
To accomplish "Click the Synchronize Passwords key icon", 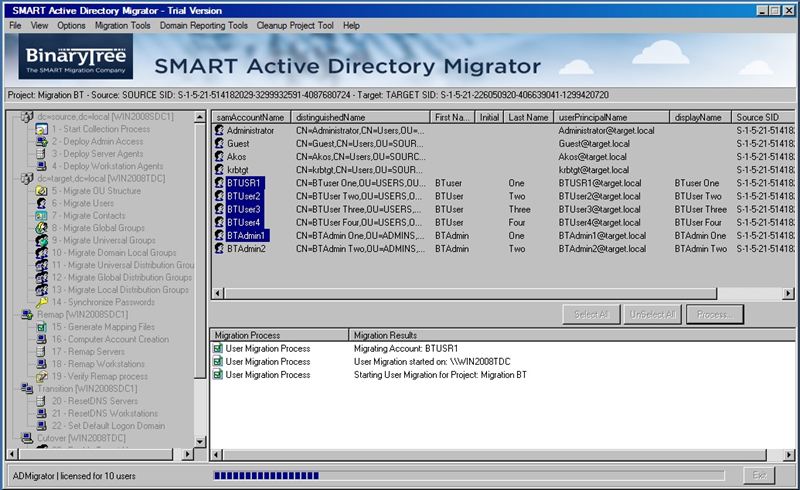I will pos(41,302).
